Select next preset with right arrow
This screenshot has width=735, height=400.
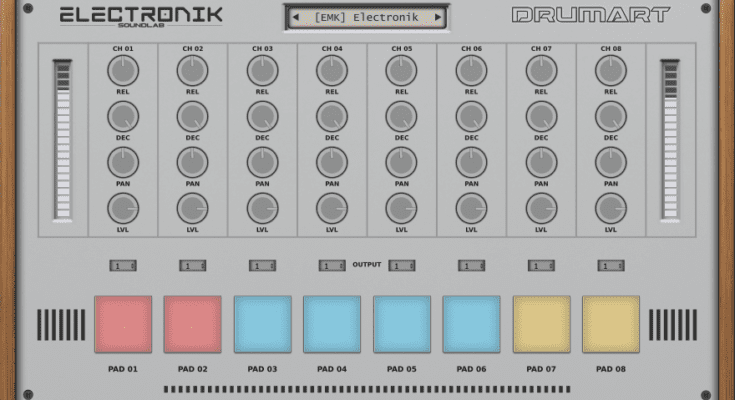click(x=438, y=17)
